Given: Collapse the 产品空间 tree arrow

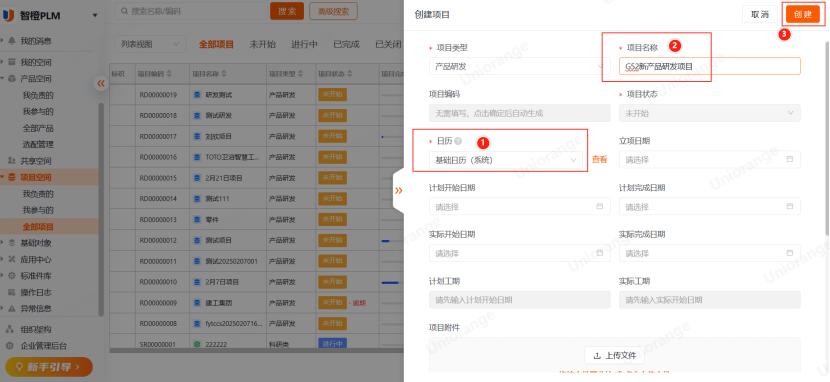Looking at the screenshot, I should tap(3, 78).
